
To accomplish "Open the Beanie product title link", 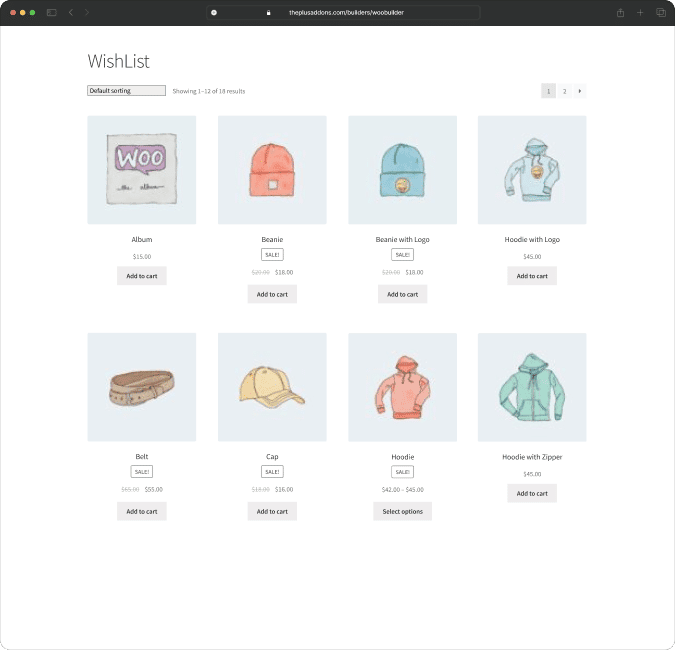I will pyautogui.click(x=272, y=240).
